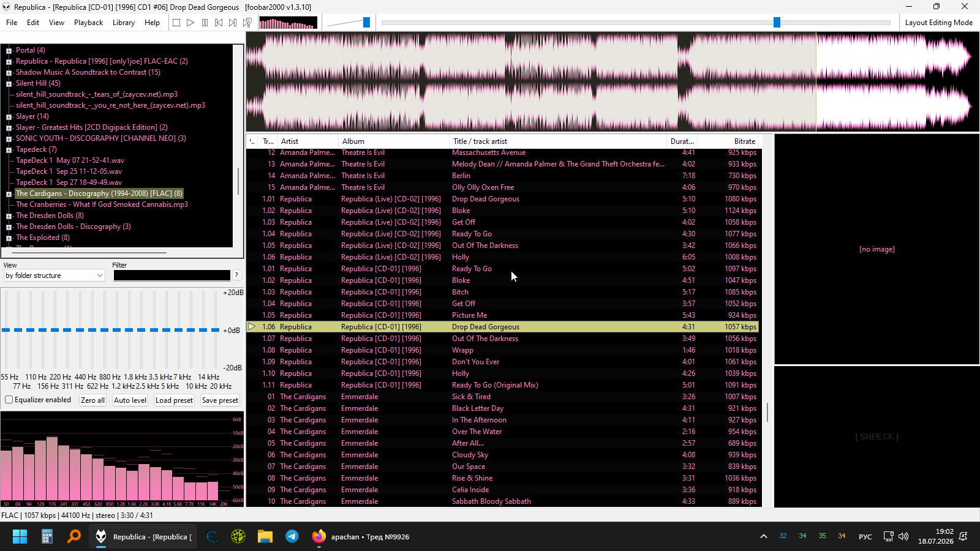Open the taskbar Search icon

(x=73, y=537)
